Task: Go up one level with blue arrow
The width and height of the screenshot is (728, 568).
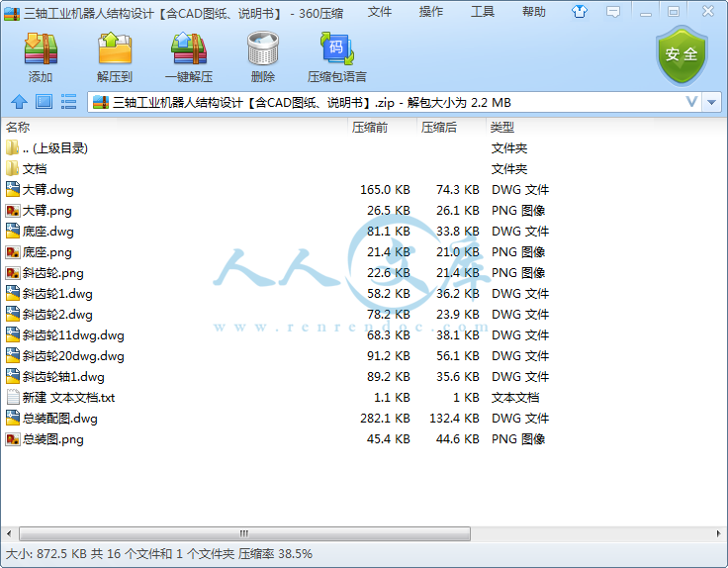Action: click(x=19, y=102)
